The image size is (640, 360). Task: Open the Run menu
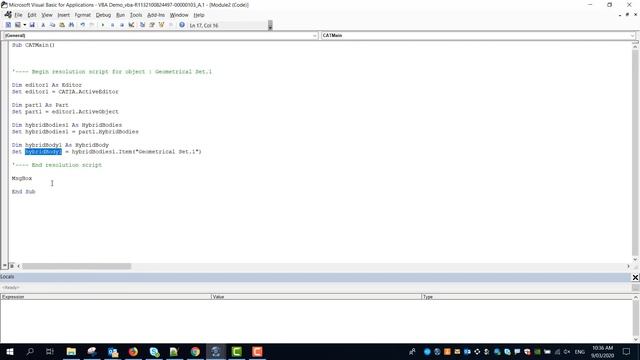point(120,15)
